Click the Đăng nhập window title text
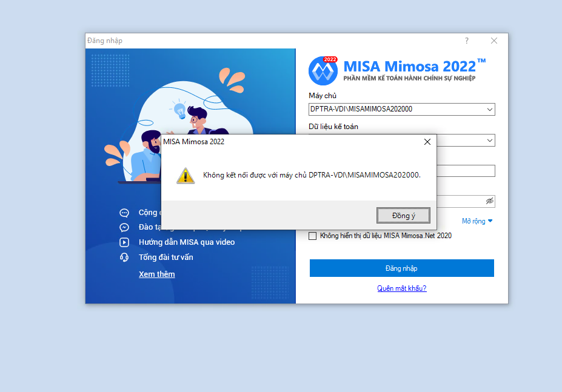 tap(105, 41)
